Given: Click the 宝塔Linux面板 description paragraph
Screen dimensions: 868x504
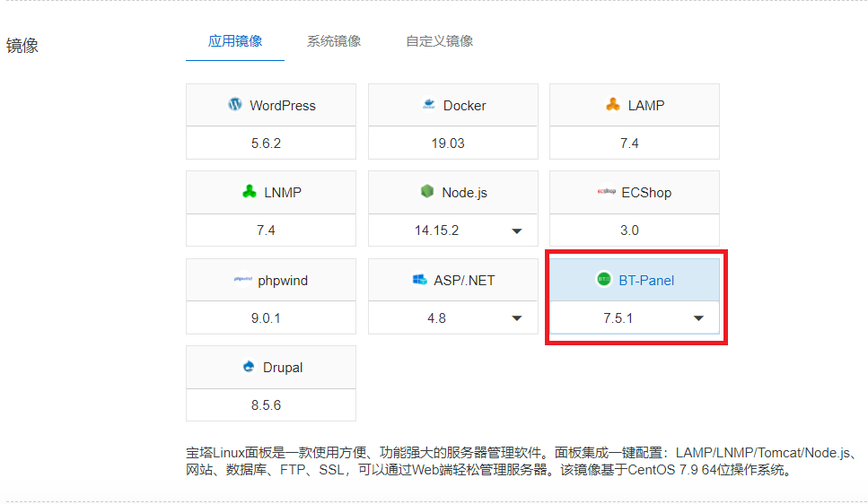Looking at the screenshot, I should tap(523, 461).
